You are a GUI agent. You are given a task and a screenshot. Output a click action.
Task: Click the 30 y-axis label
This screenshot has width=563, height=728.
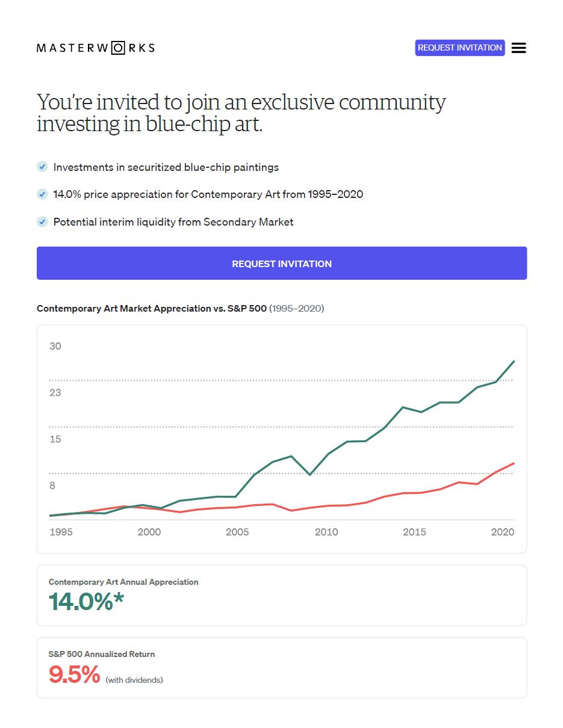pos(55,346)
